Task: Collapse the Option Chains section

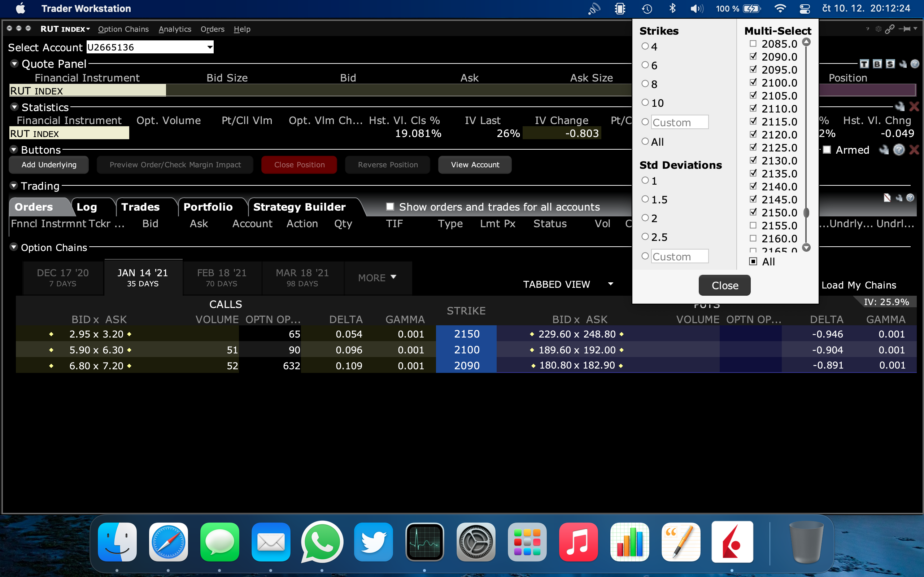Action: (x=14, y=247)
